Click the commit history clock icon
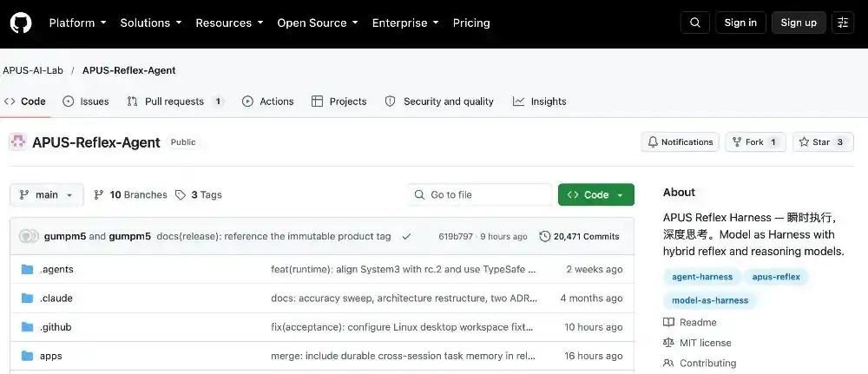Viewport: 868px width, 374px height. (x=545, y=236)
